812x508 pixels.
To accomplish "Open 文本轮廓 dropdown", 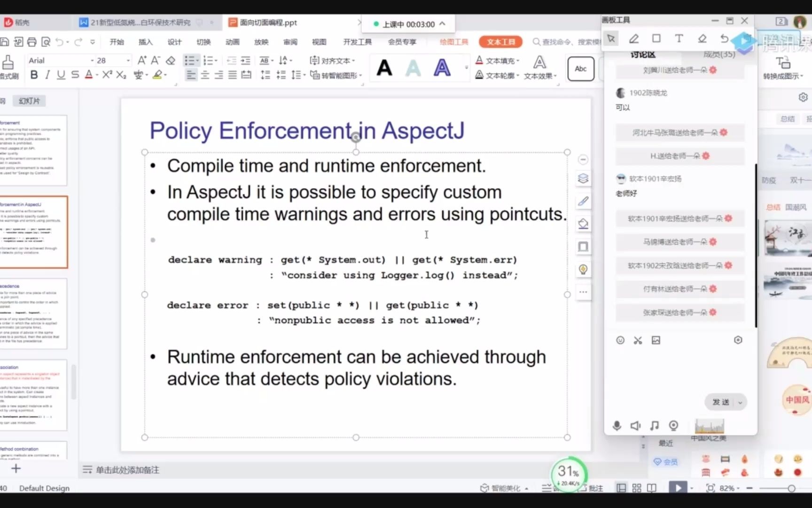I will [x=497, y=75].
